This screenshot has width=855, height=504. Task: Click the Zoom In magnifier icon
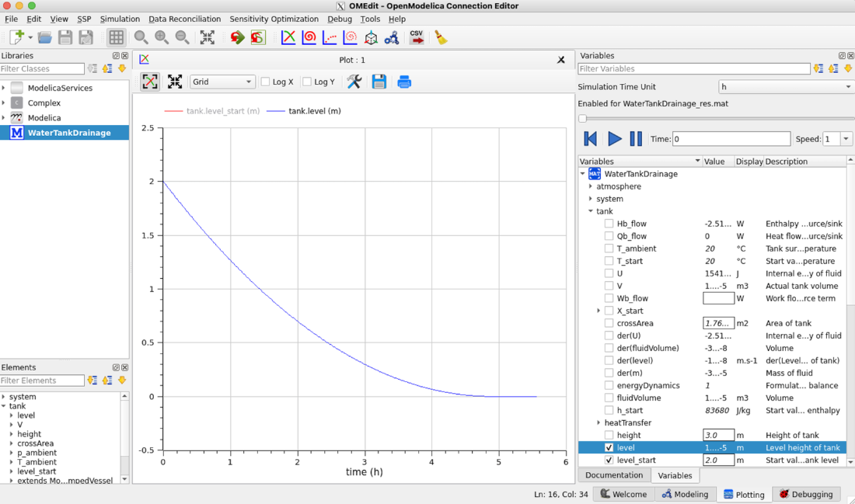[x=162, y=37]
